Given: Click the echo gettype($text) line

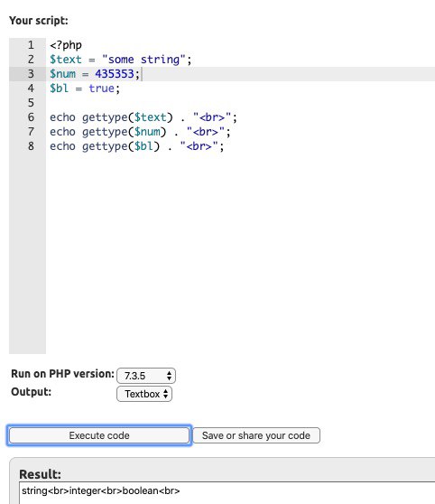Looking at the screenshot, I should click(143, 117).
